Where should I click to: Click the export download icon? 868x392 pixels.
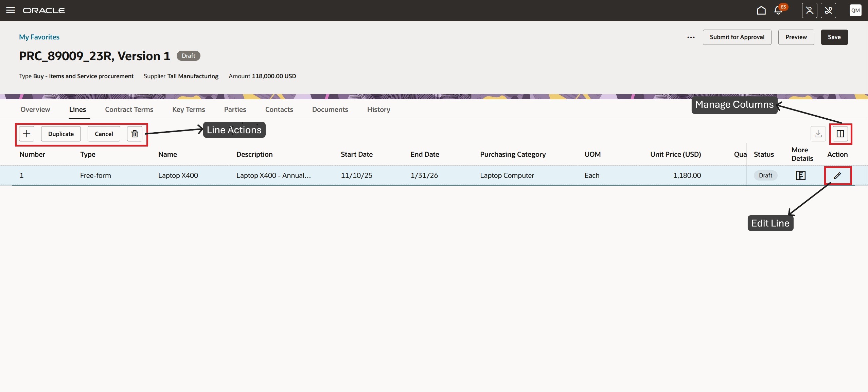coord(818,134)
